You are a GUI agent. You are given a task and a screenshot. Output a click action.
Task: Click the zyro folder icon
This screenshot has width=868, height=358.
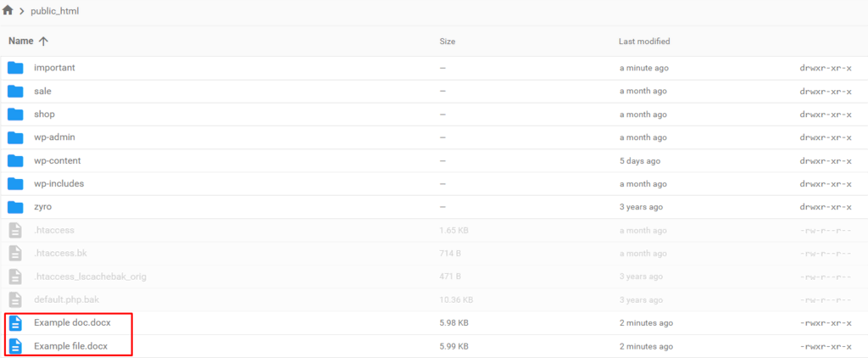(x=15, y=206)
